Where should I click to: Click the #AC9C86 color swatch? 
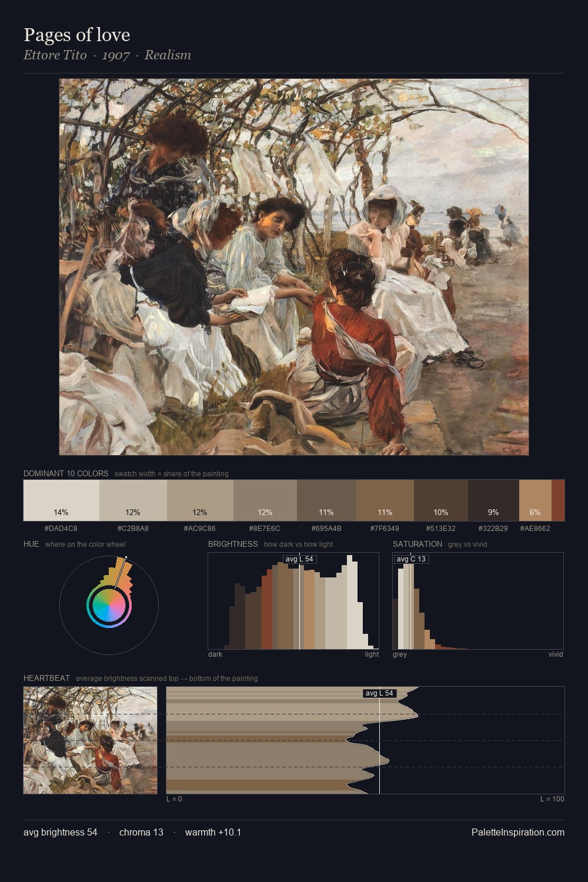pos(200,500)
